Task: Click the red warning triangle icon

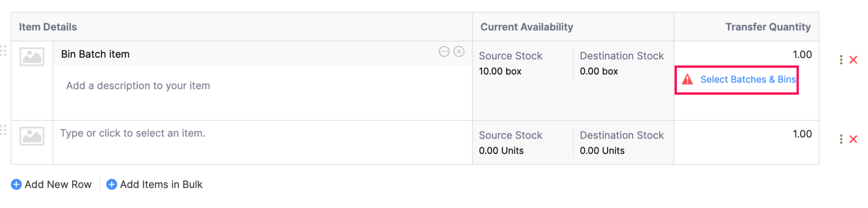Action: click(x=687, y=79)
